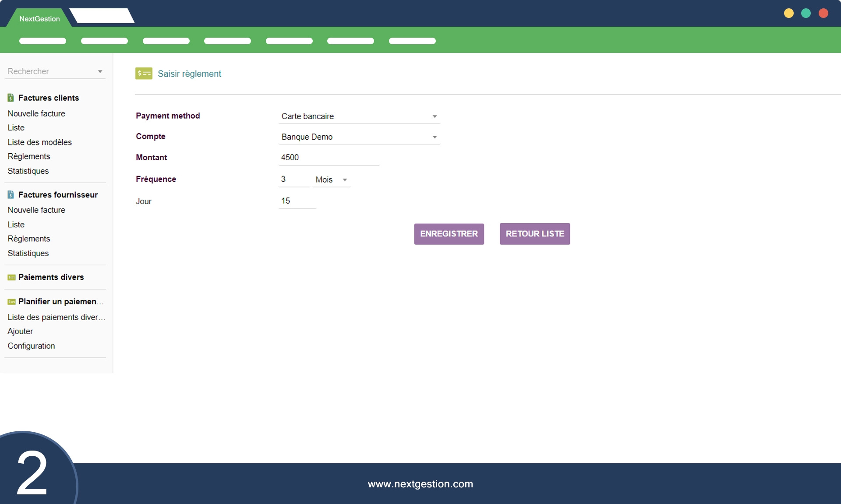This screenshot has height=504, width=841.
Task: Switch to the NextGestion tab
Action: (39, 19)
